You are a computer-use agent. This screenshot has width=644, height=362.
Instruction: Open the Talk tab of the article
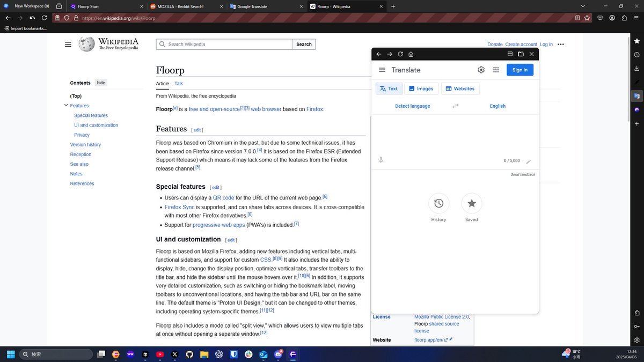click(179, 84)
